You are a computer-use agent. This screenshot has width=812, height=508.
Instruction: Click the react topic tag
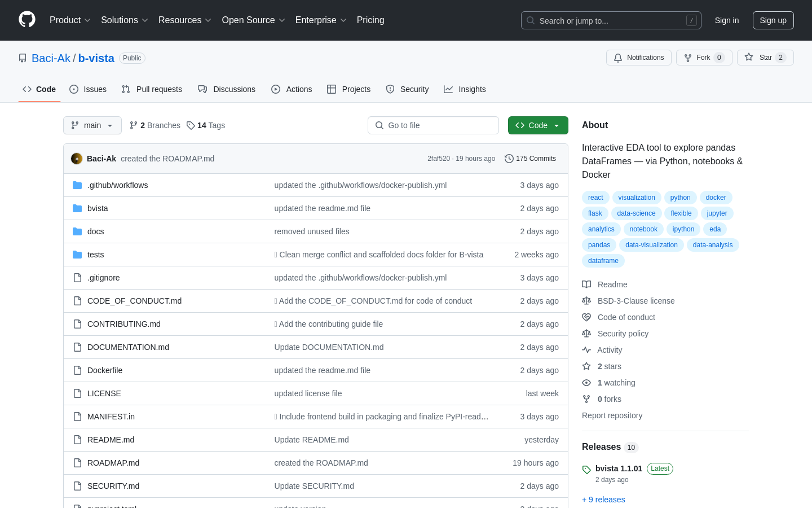595,198
